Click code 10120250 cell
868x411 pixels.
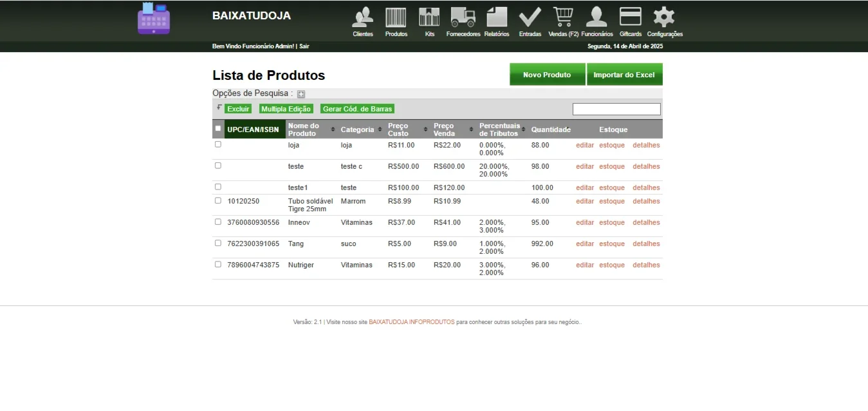coord(243,201)
